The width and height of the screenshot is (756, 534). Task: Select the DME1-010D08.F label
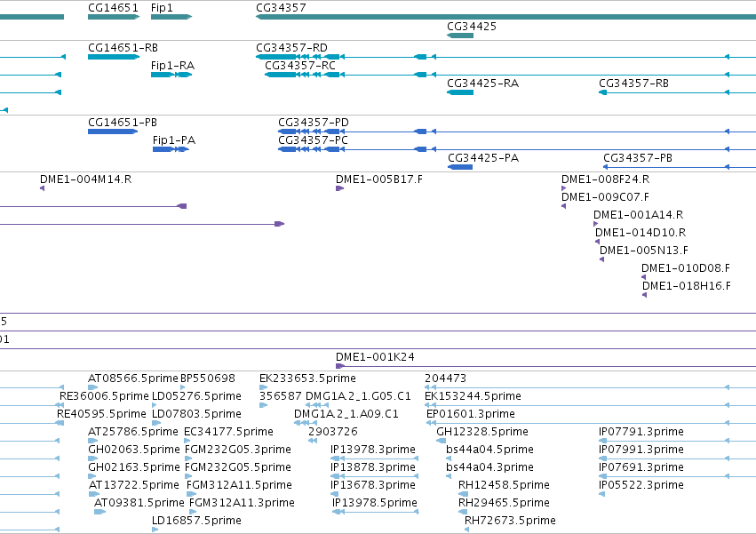(686, 268)
